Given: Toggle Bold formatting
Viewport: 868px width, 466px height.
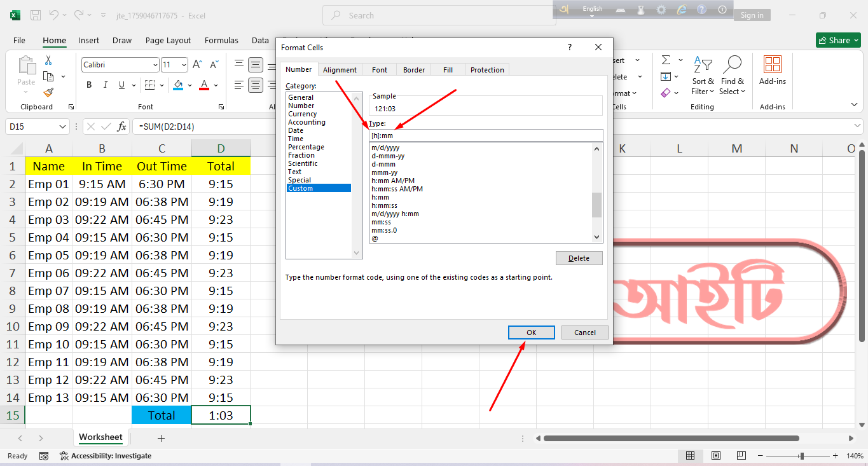Looking at the screenshot, I should click(x=89, y=85).
